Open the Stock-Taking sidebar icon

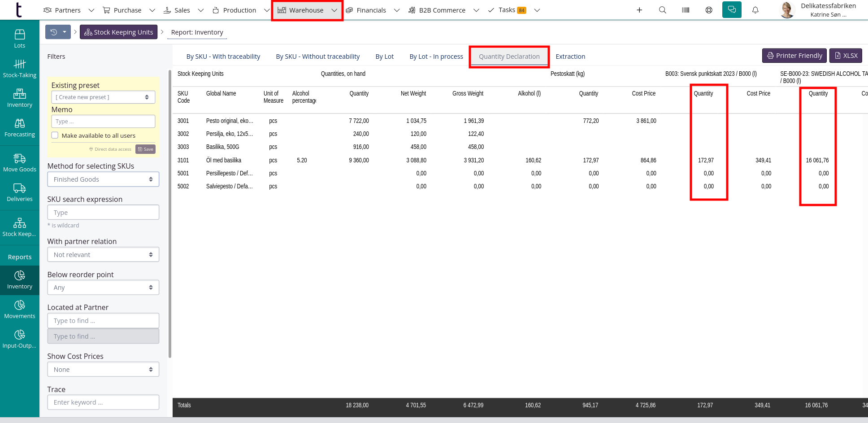point(20,68)
